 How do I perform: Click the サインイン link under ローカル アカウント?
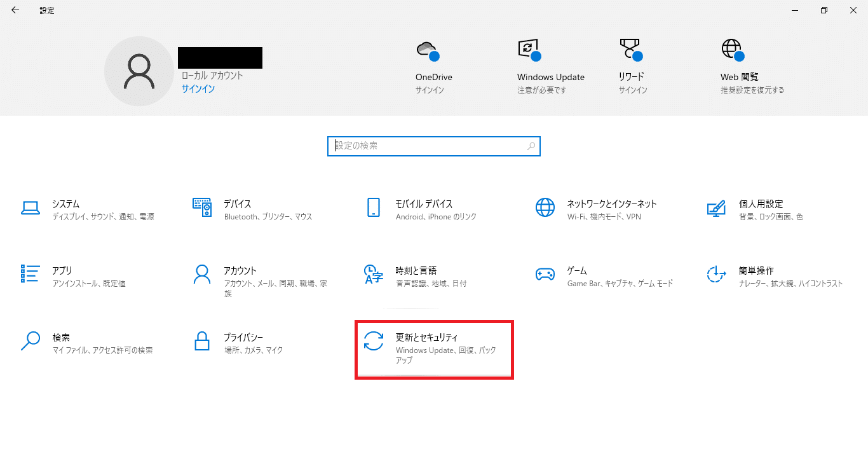click(x=198, y=89)
